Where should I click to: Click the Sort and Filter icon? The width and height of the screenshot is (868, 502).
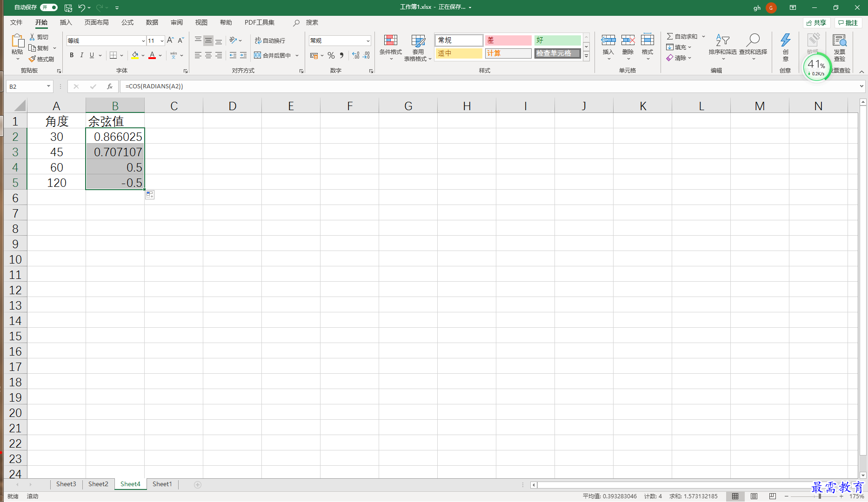click(722, 40)
